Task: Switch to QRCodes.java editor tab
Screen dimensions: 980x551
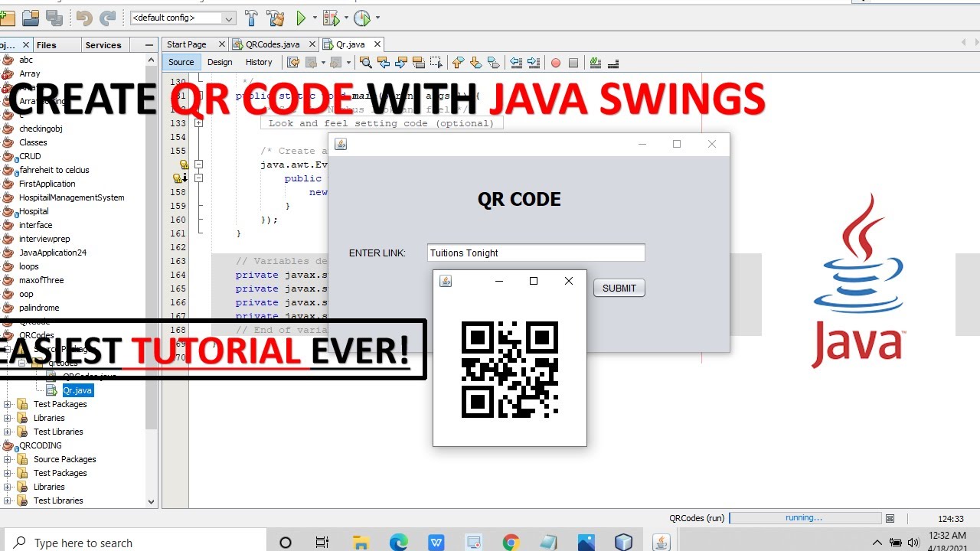Action: 273,44
